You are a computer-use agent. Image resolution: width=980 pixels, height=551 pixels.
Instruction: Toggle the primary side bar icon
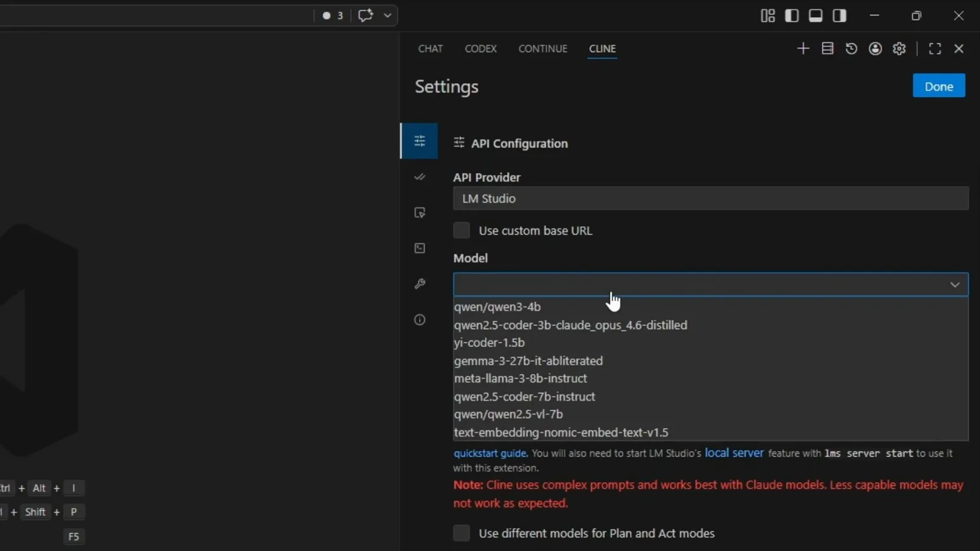coord(792,16)
